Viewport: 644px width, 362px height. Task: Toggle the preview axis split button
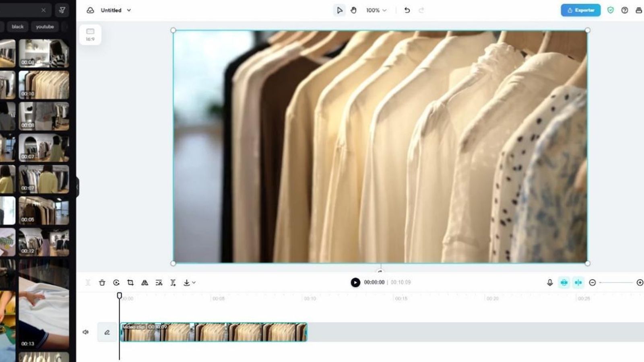point(578,283)
